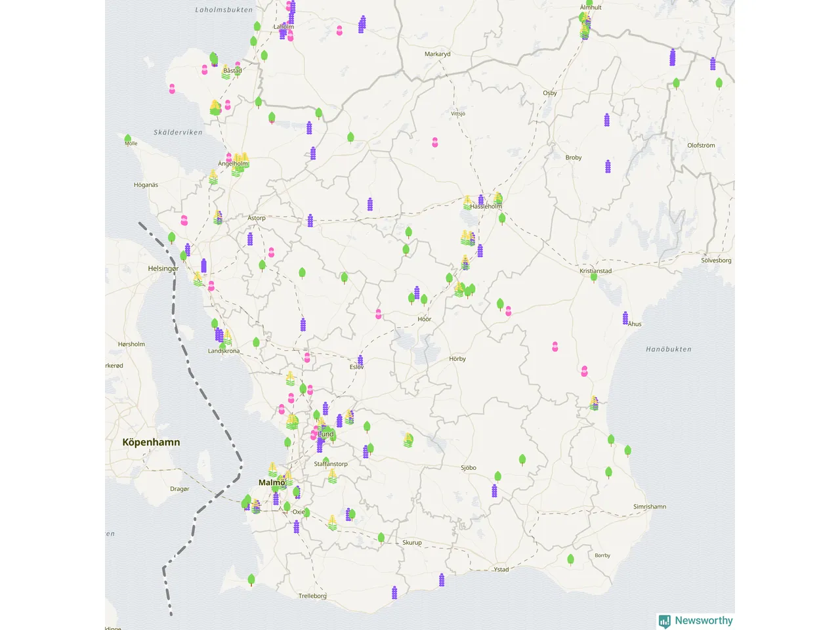Image resolution: width=840 pixels, height=630 pixels.
Task: Select the Hässleholm label
Action: coord(486,206)
